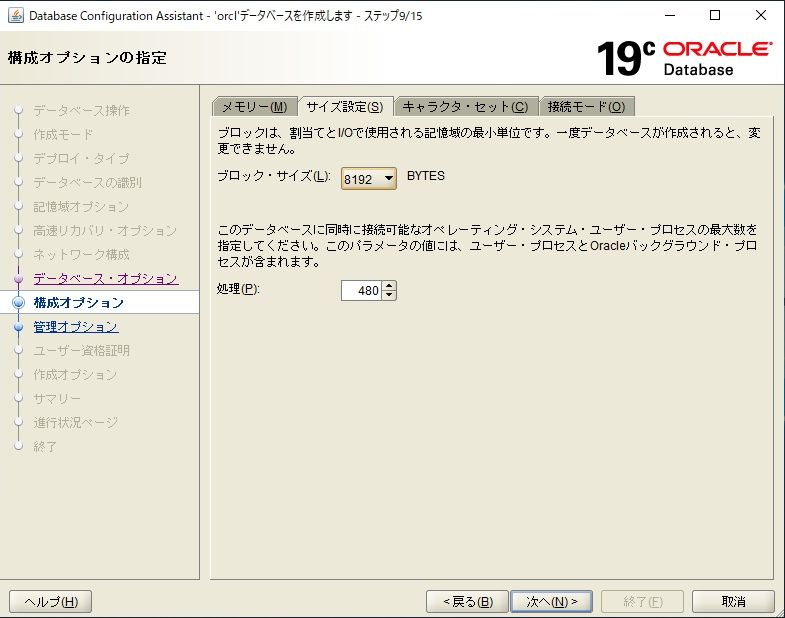This screenshot has width=785, height=618.
Task: Go to データベース・オプション step in sidebar
Action: pyautogui.click(x=106, y=278)
